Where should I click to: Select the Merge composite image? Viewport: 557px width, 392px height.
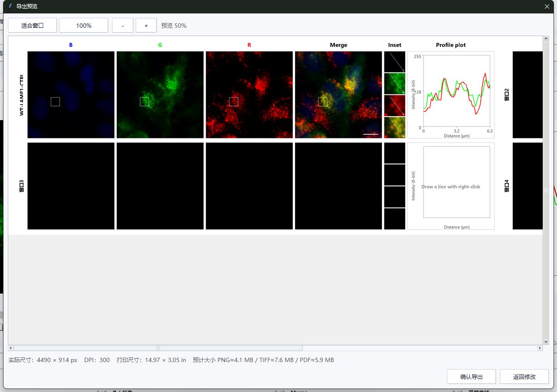[x=338, y=95]
